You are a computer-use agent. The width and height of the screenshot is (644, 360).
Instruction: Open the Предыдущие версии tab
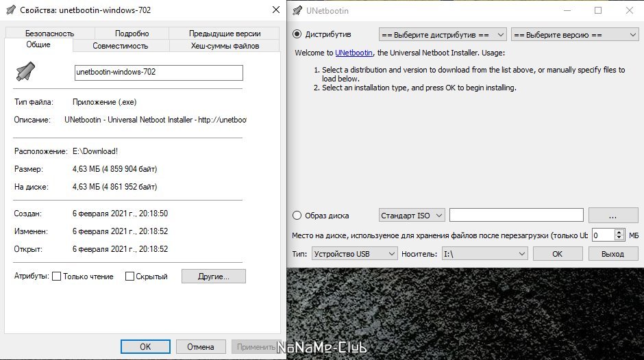click(x=225, y=34)
